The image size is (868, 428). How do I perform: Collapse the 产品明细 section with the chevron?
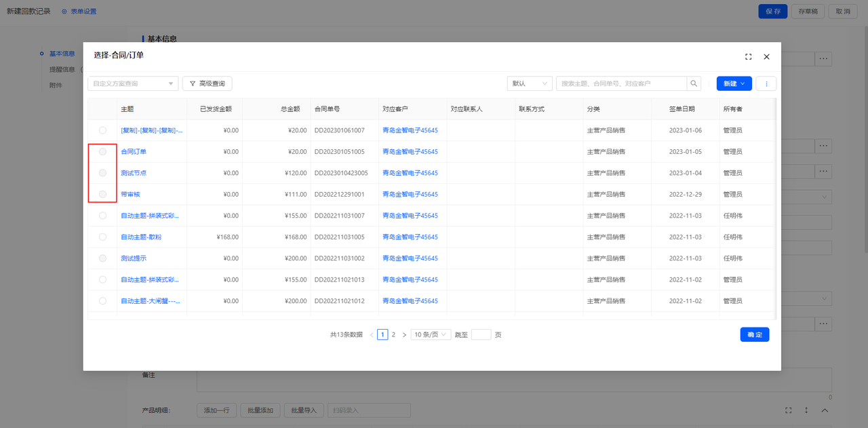(825, 410)
